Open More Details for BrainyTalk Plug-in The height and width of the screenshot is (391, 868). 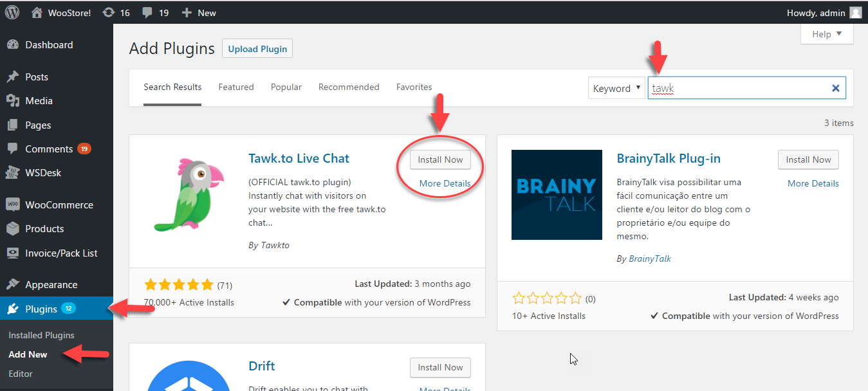tap(813, 183)
